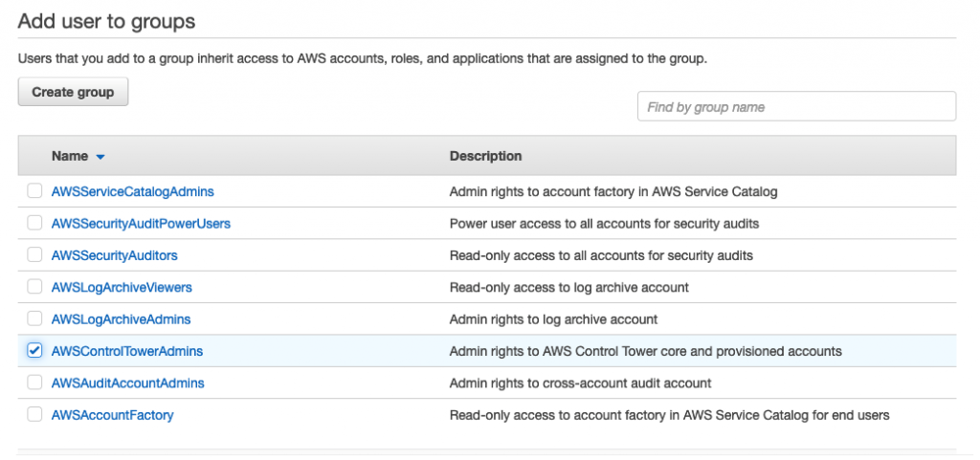Open the AWSServiceCatalogAdmins group link
The height and width of the screenshot is (460, 980).
click(x=132, y=191)
